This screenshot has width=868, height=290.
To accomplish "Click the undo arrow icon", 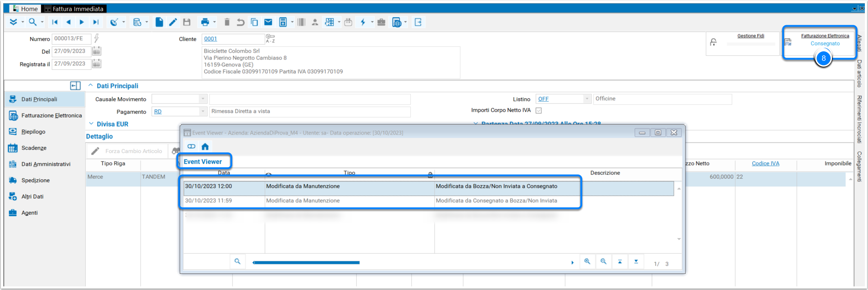I will (x=241, y=22).
